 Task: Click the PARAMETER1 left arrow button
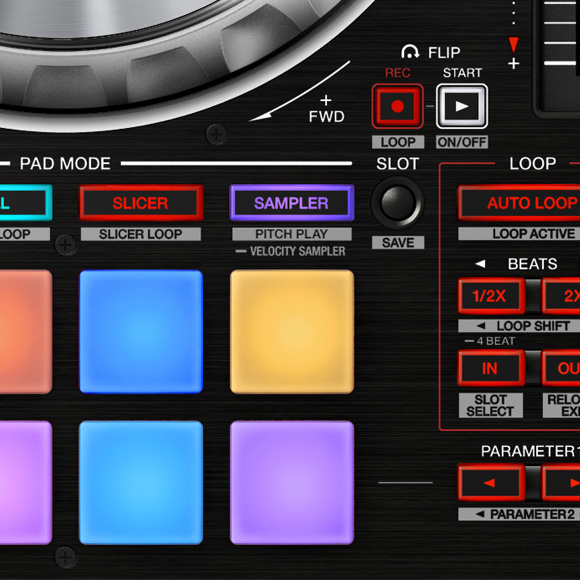[x=491, y=483]
